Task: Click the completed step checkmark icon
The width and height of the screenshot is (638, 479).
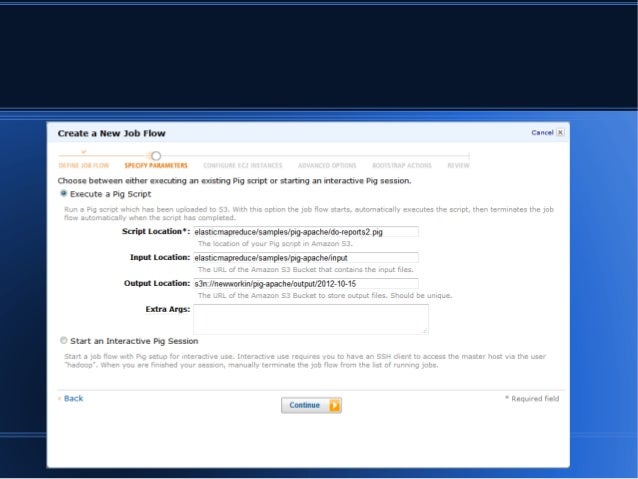Action: click(83, 152)
